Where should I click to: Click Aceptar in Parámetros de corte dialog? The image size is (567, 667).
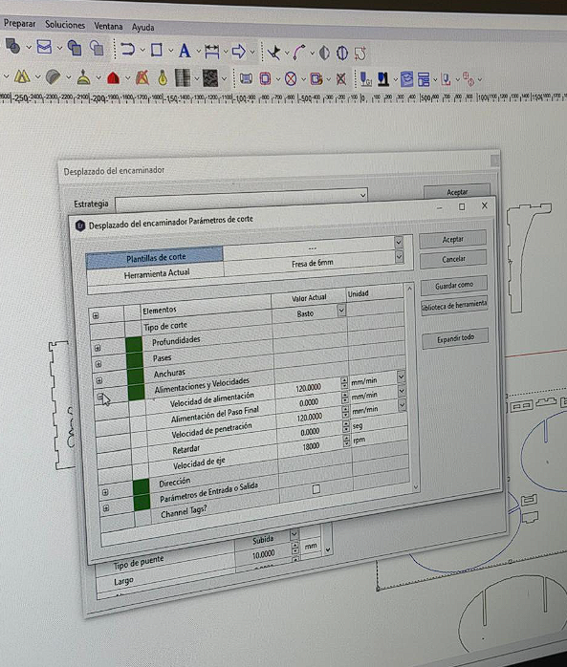453,239
